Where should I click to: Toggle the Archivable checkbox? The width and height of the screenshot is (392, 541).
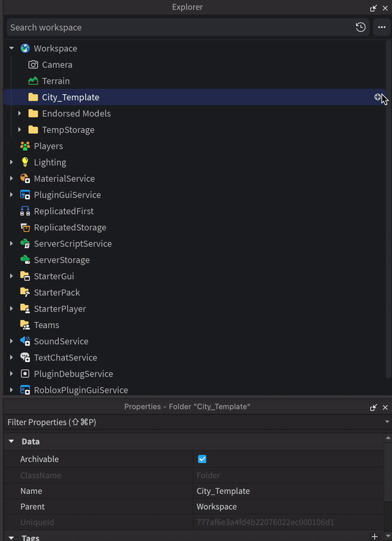point(202,459)
